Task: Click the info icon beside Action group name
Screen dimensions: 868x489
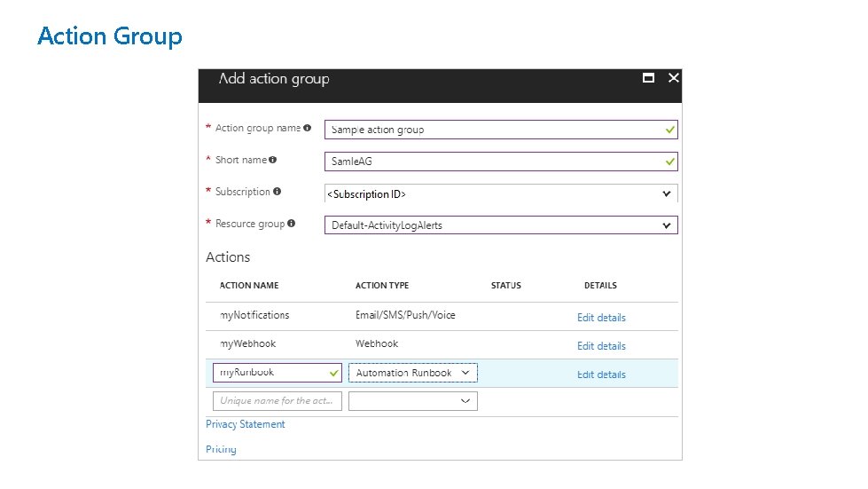Action: (307, 128)
